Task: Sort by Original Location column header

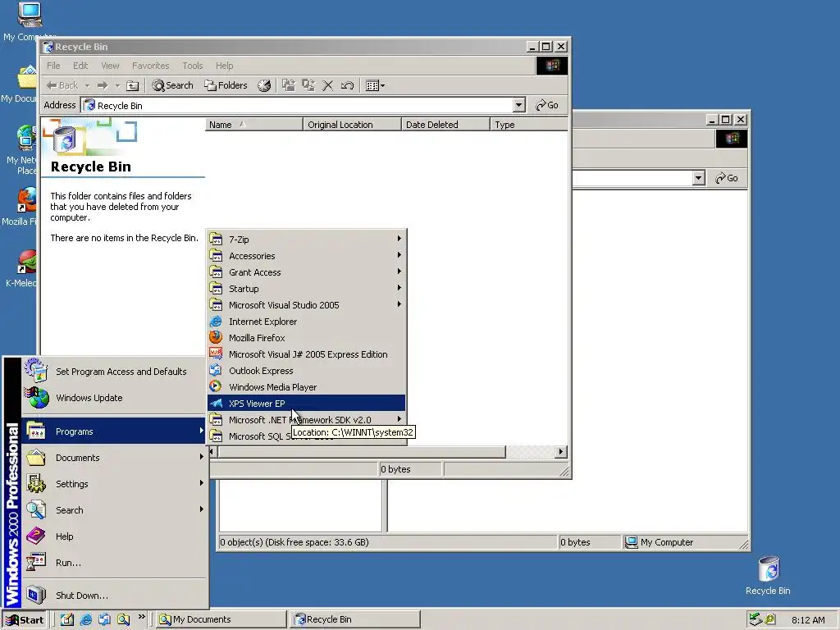Action: 352,125
